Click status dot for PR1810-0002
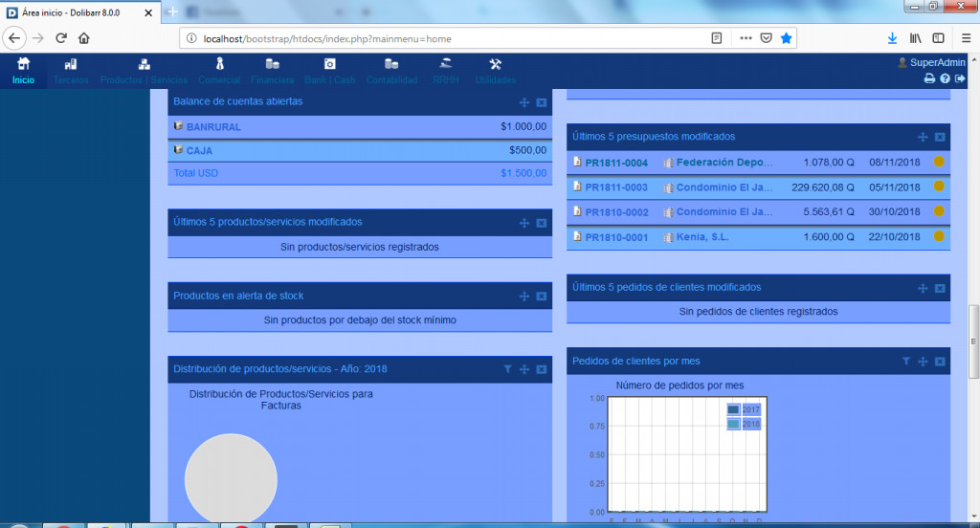The width and height of the screenshot is (980, 528). pyautogui.click(x=939, y=211)
